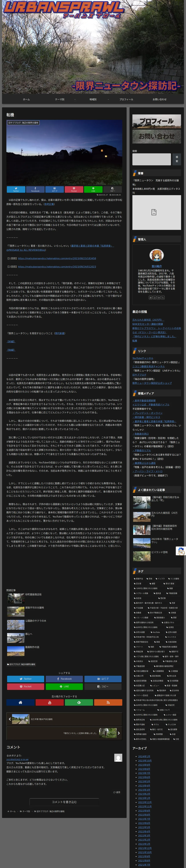The image size is (186, 868).
Task: Click the blue home follow button
Action: pos(20,703)
